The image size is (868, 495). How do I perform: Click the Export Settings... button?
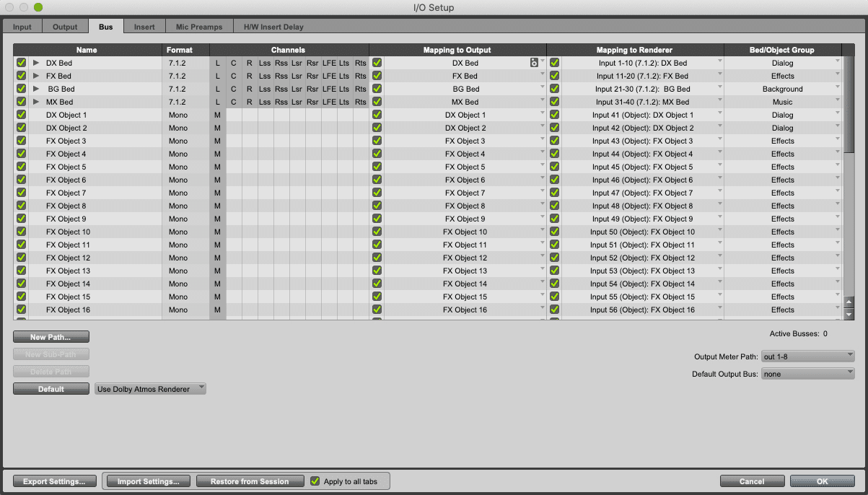[54, 481]
